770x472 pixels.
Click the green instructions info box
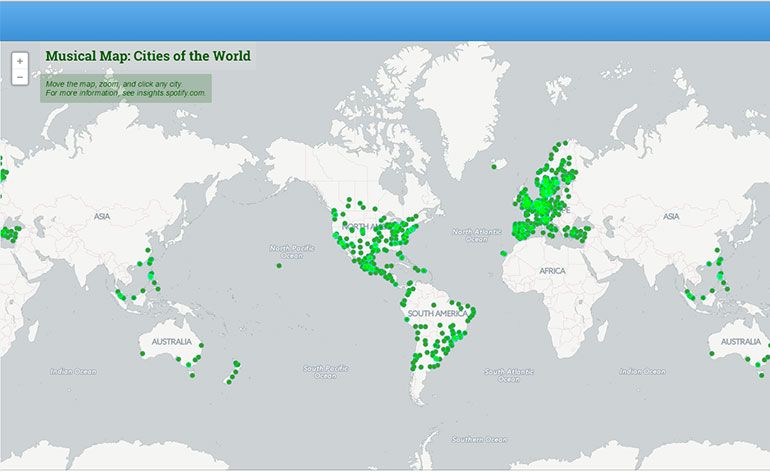(126, 88)
